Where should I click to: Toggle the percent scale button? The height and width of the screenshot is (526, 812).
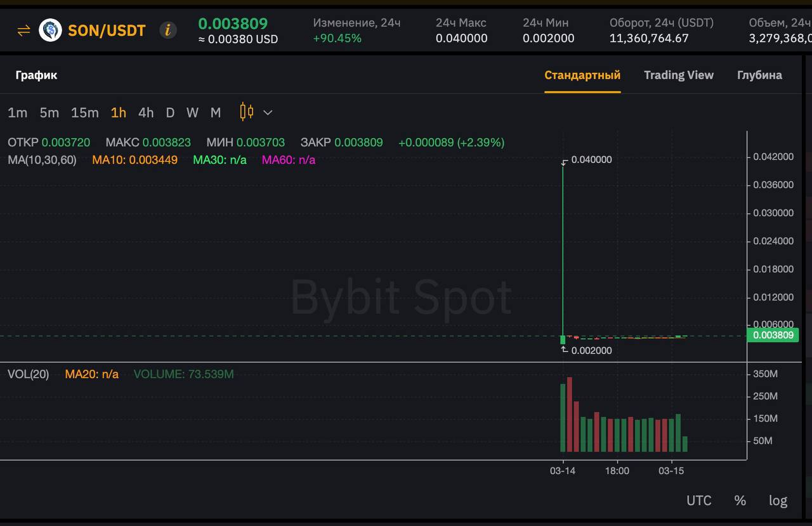click(x=740, y=501)
